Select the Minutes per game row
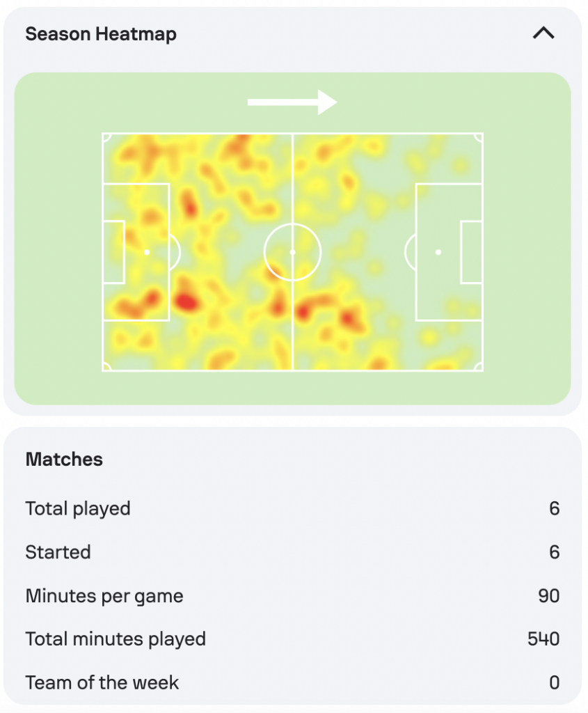This screenshot has width=588, height=713. pyautogui.click(x=293, y=596)
